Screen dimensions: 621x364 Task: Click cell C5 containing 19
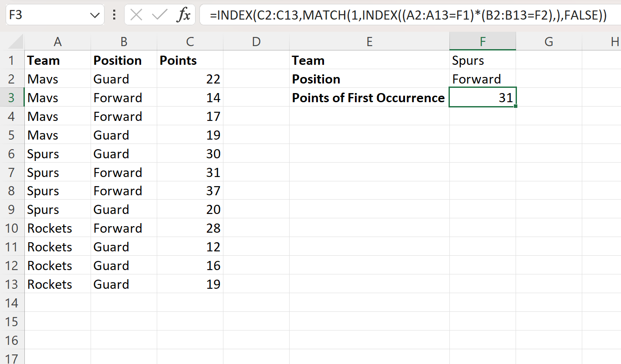(x=190, y=135)
